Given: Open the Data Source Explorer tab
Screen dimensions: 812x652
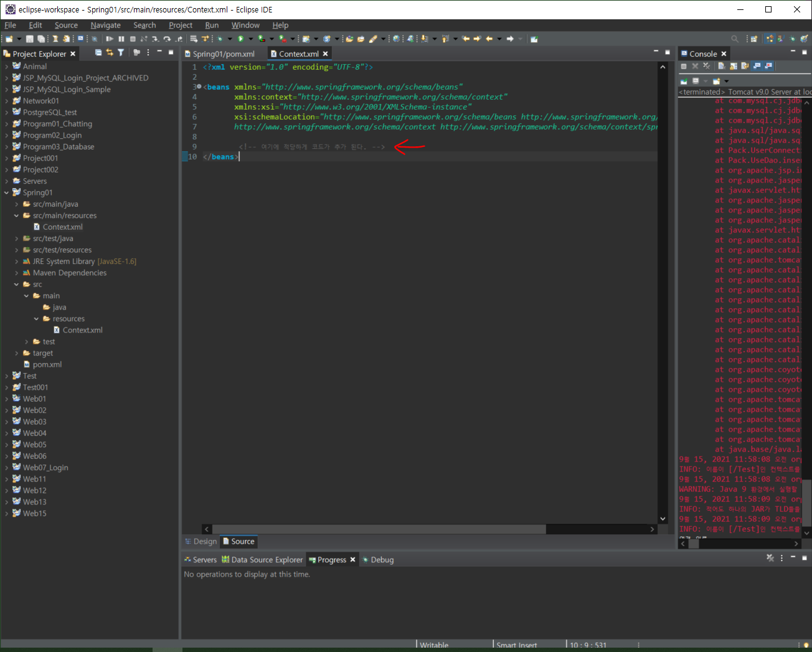Looking at the screenshot, I should (262, 560).
